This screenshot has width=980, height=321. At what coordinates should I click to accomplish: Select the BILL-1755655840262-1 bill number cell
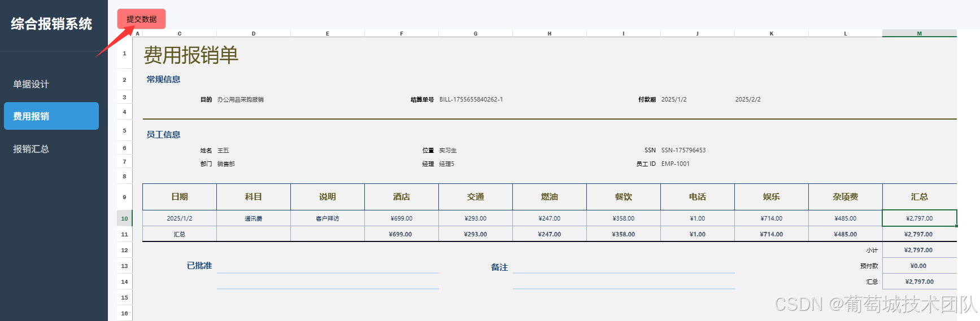(x=471, y=99)
